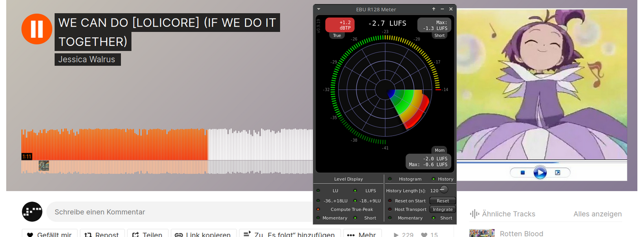Open the artist page of Jessica Walrus
This screenshot has height=237, width=644.
coord(88,59)
